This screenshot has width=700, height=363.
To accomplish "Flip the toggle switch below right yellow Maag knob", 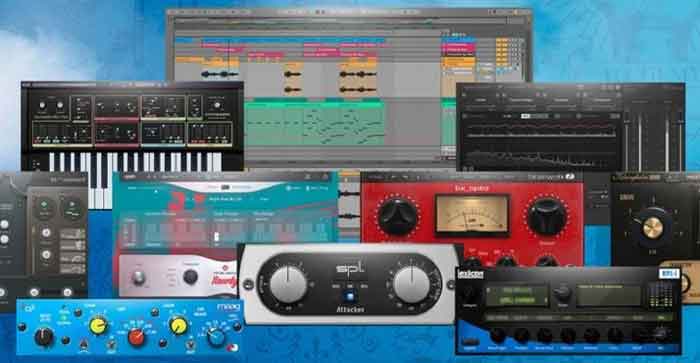I will tap(191, 345).
